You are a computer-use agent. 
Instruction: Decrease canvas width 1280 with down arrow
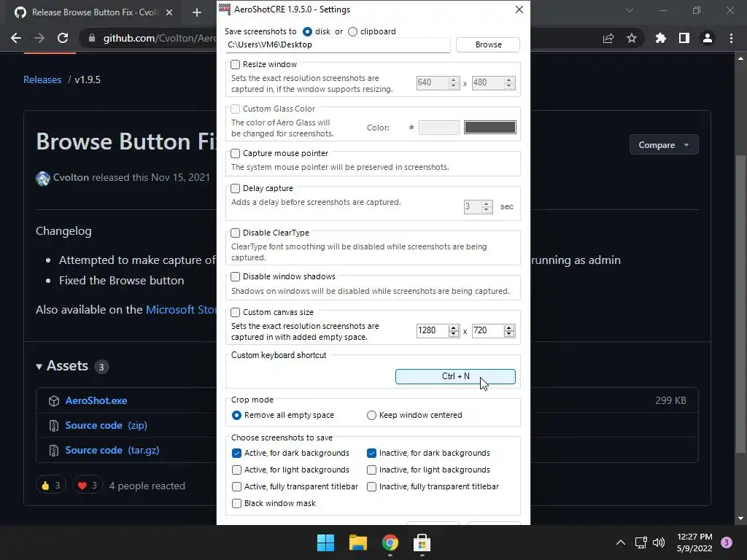[454, 334]
